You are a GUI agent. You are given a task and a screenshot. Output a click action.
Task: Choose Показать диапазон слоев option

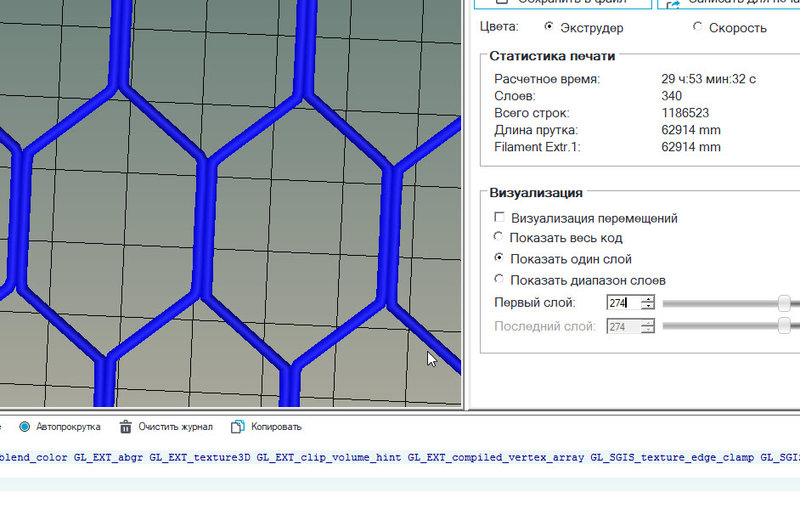pyautogui.click(x=499, y=279)
